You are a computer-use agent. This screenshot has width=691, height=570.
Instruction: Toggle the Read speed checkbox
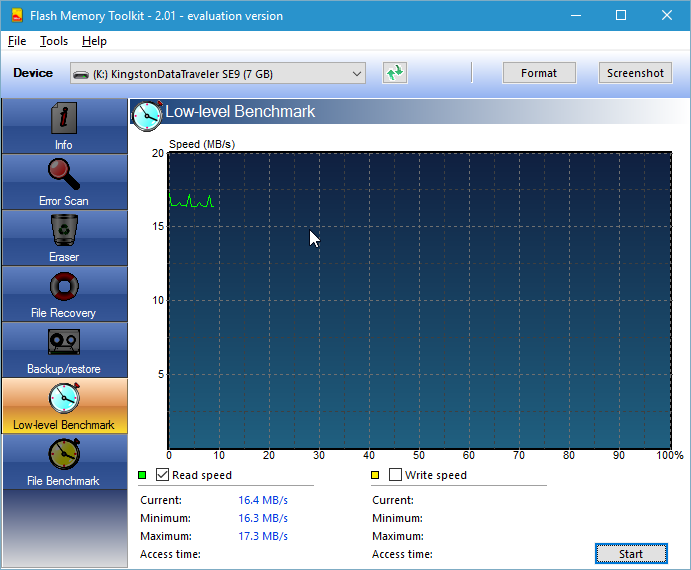163,475
